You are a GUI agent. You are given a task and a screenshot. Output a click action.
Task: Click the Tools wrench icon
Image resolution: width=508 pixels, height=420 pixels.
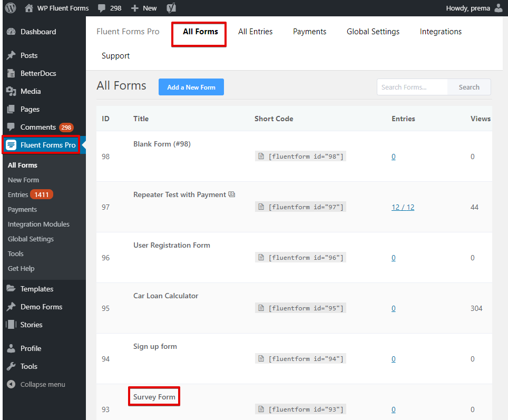(x=12, y=366)
